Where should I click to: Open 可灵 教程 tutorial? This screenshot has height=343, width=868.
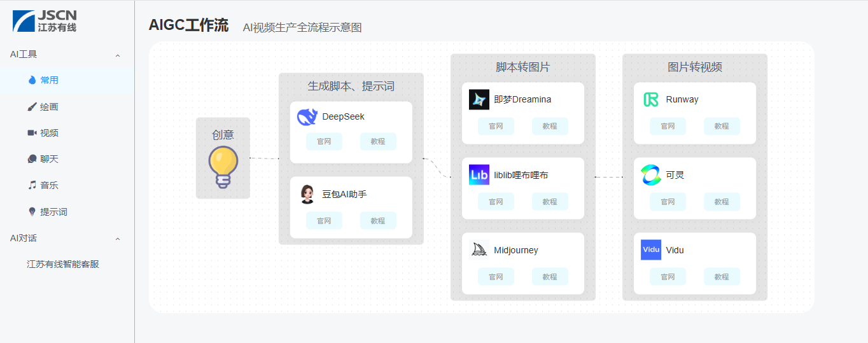(722, 202)
